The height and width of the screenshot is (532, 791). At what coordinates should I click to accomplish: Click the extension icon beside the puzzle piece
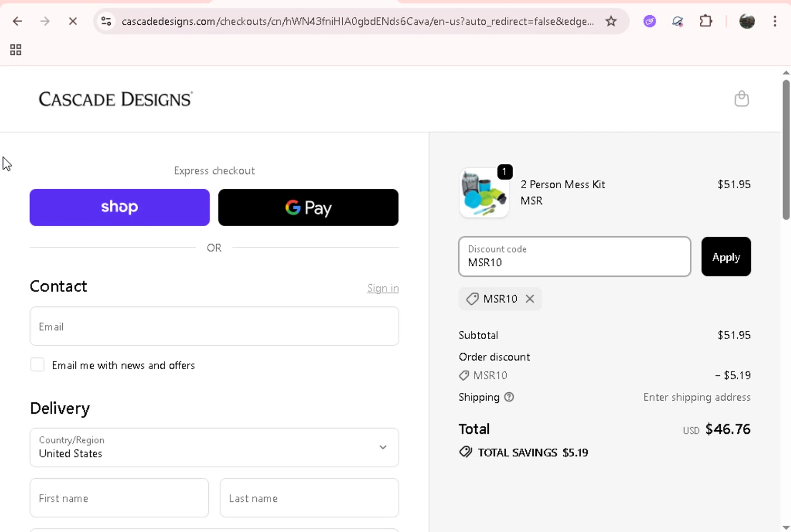click(x=678, y=21)
